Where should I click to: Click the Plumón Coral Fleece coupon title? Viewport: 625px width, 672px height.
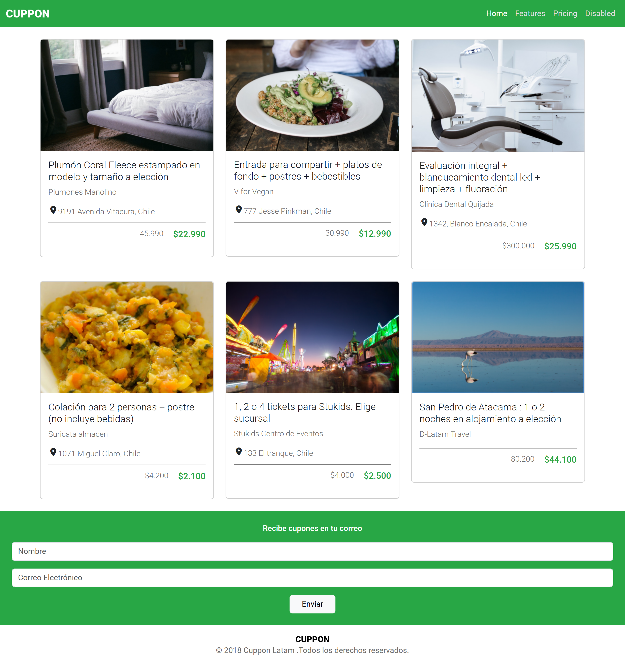point(124,171)
